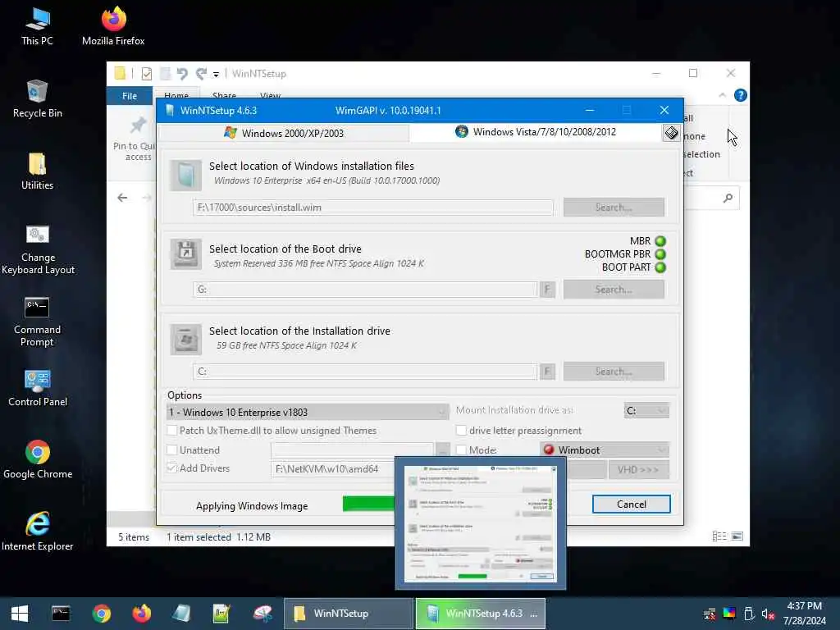Click the WinNTSetup taskbar preview thumbnail

click(481, 523)
